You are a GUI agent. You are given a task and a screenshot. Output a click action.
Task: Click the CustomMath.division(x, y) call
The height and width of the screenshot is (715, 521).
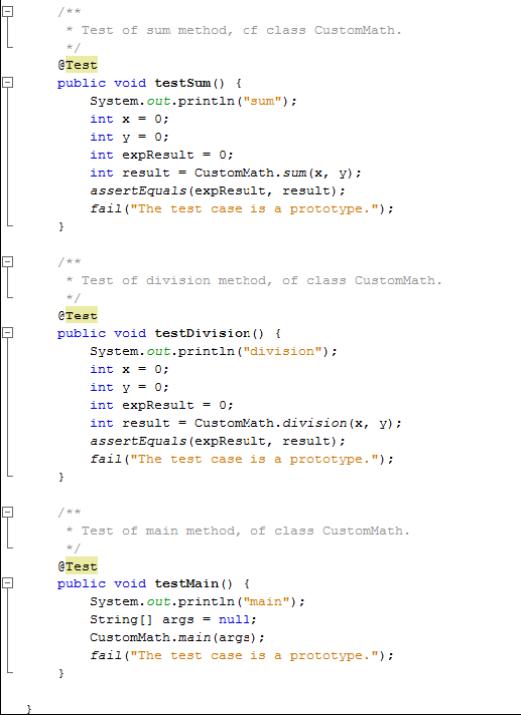(x=298, y=423)
